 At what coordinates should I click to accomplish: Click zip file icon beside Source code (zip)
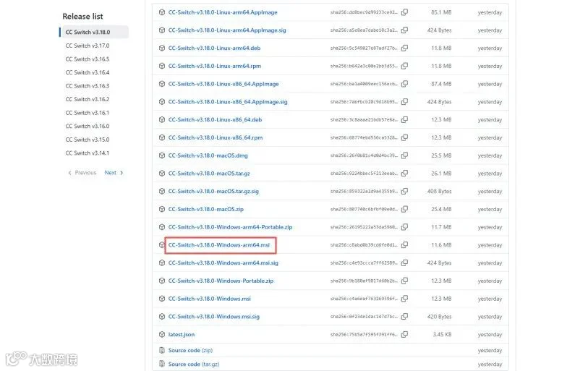pos(162,350)
